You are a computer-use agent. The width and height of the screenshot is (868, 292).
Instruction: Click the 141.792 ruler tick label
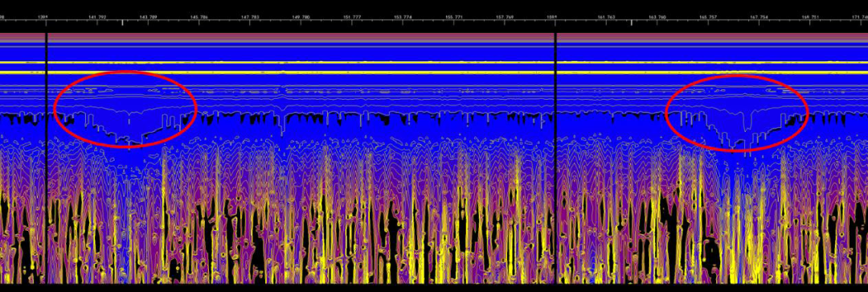tap(97, 17)
